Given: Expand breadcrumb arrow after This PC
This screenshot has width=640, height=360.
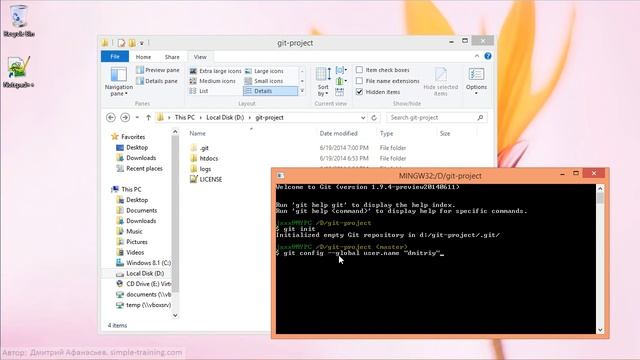Looking at the screenshot, I should point(200,118).
